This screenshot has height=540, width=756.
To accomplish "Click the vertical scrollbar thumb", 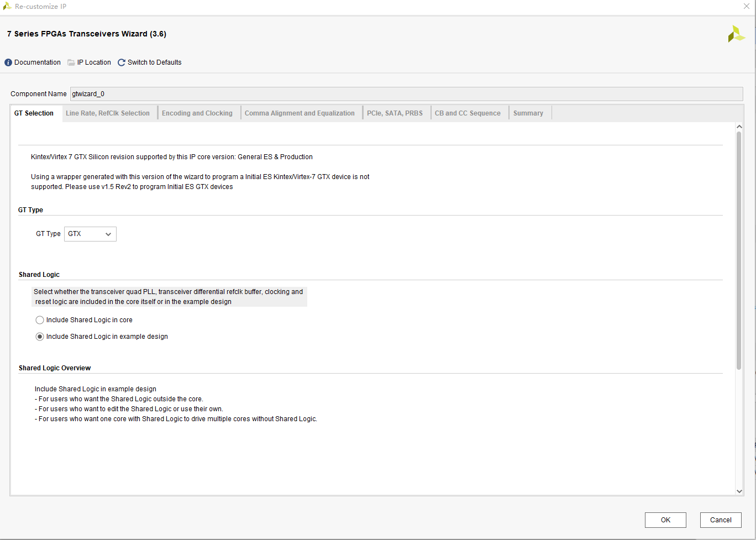I will coord(739,250).
